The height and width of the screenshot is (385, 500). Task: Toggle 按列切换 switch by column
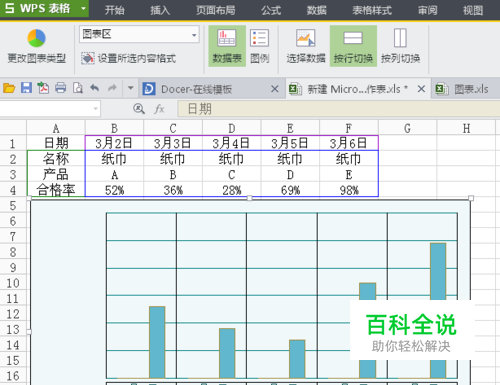(x=400, y=46)
